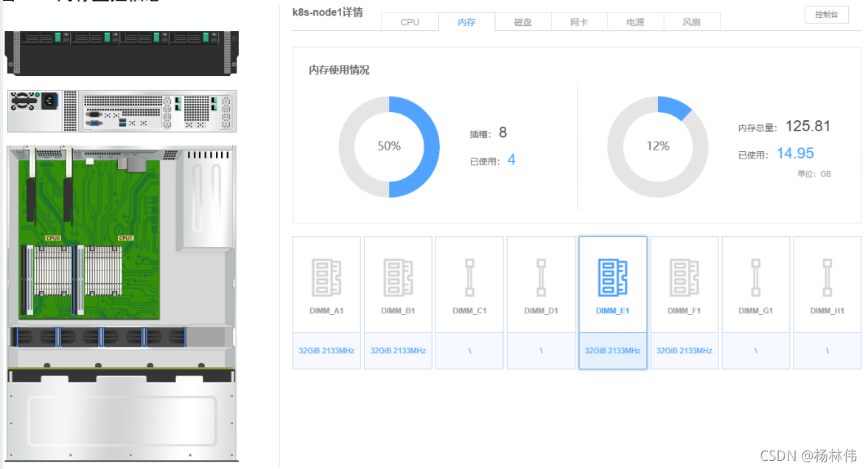This screenshot has height=469, width=868.
Task: Click the 单位: GB unit label
Action: click(x=813, y=174)
